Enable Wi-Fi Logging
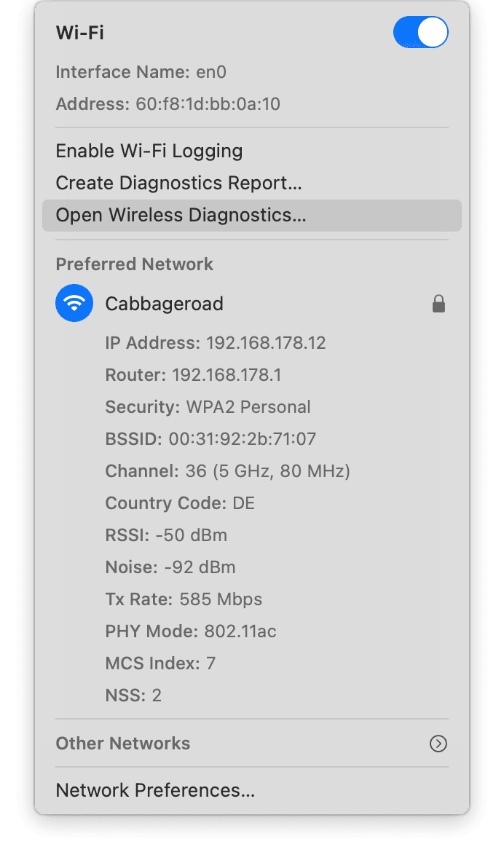Viewport: 504px width, 855px height. pyautogui.click(x=149, y=151)
